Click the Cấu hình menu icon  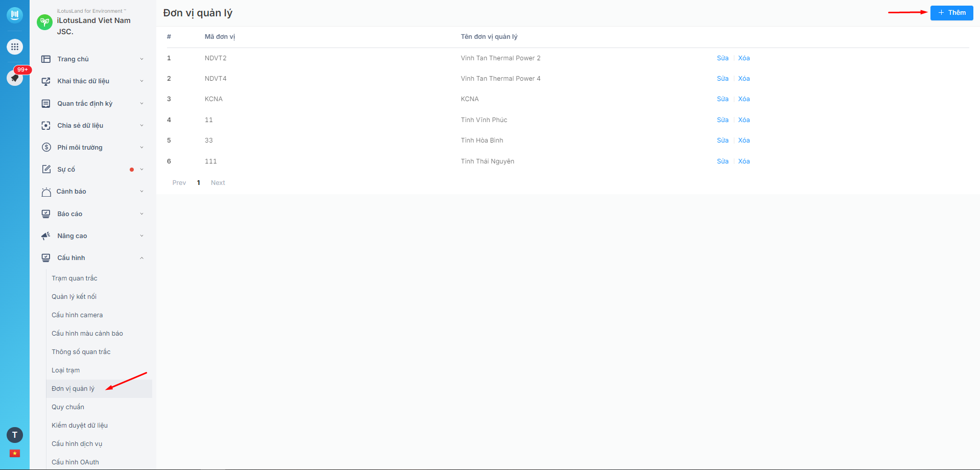pos(46,258)
